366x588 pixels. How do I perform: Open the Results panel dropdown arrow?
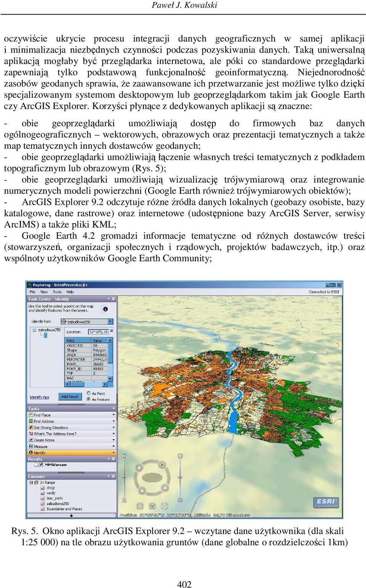tap(109, 459)
